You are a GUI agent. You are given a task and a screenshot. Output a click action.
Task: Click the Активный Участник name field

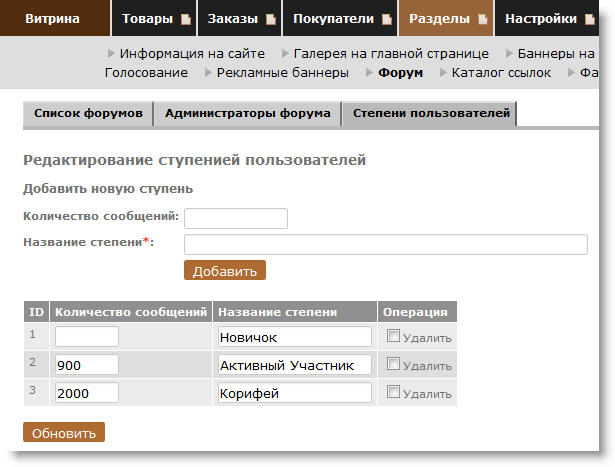pos(295,365)
